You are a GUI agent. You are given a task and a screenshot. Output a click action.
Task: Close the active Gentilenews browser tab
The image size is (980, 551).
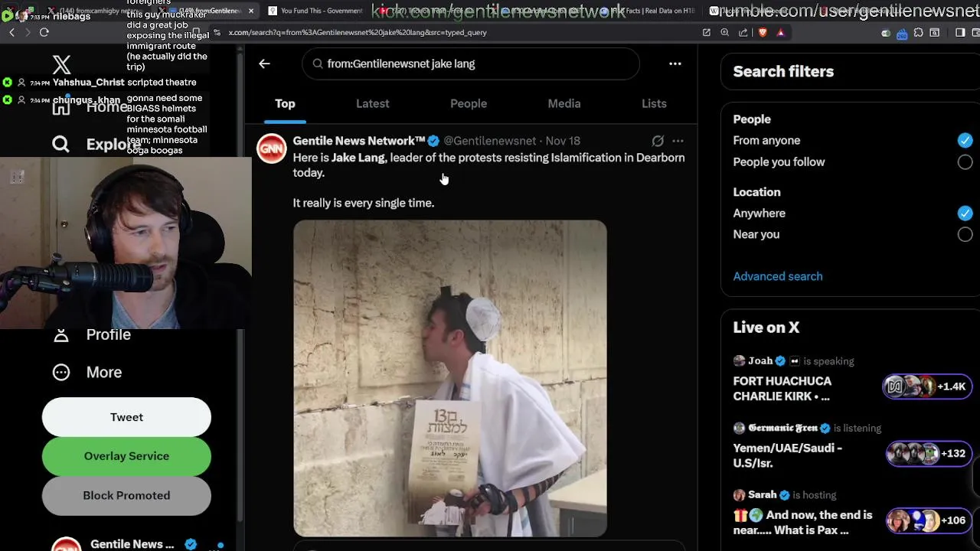[x=251, y=11]
